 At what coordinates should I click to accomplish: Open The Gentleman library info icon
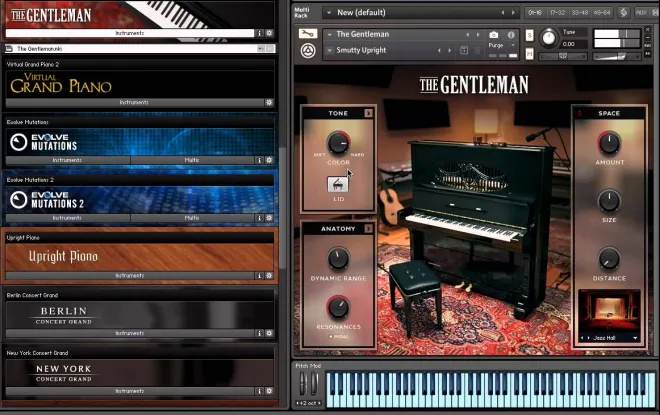(259, 33)
